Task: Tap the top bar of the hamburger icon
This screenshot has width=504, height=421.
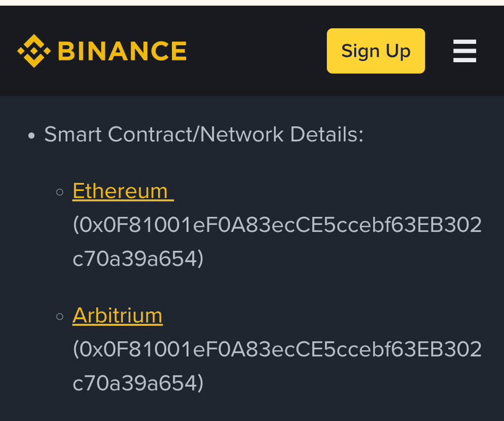Action: (x=464, y=42)
